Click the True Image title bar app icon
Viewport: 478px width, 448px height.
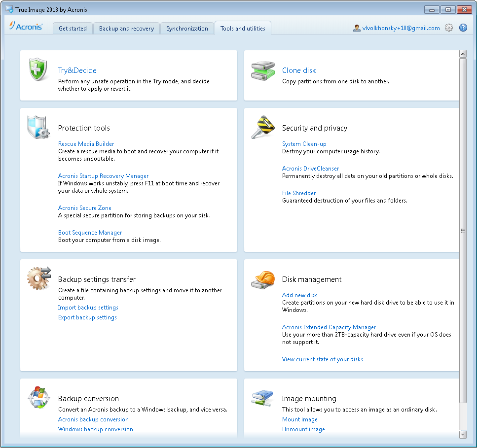click(9, 9)
